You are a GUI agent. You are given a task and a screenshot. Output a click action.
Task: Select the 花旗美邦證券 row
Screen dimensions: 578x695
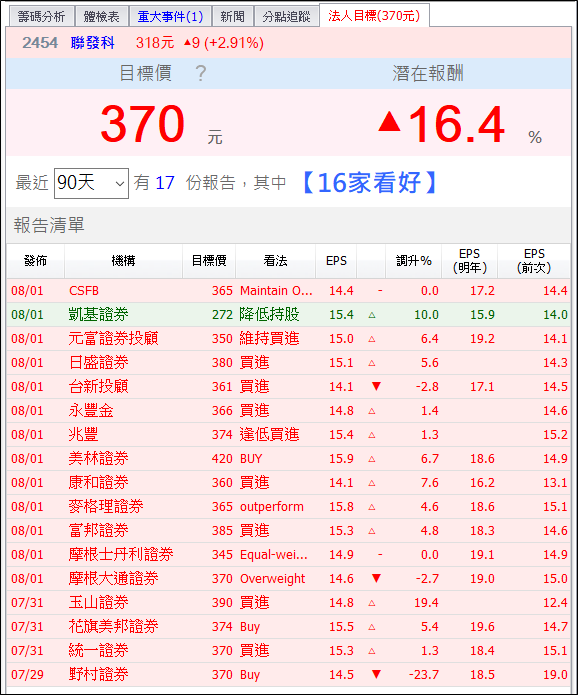(289, 626)
